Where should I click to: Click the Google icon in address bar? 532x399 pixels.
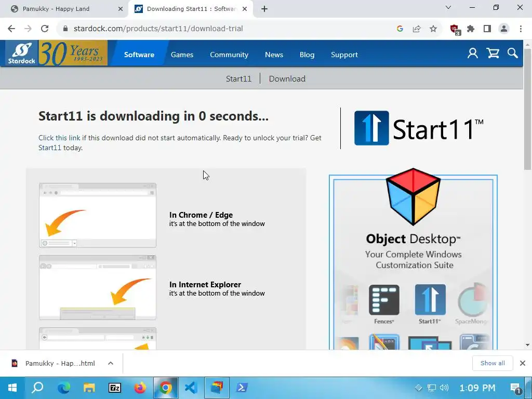(400, 29)
